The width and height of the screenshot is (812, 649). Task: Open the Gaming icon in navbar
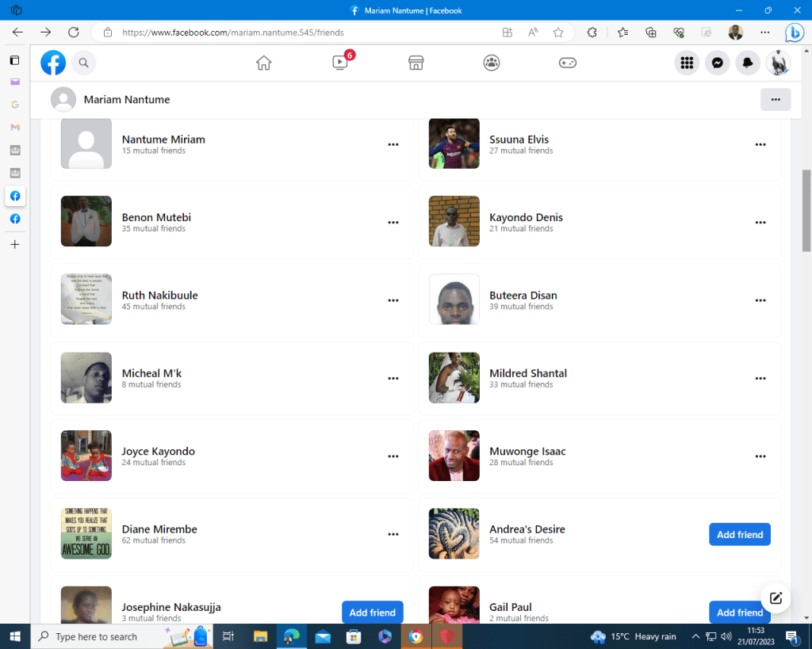pos(568,63)
